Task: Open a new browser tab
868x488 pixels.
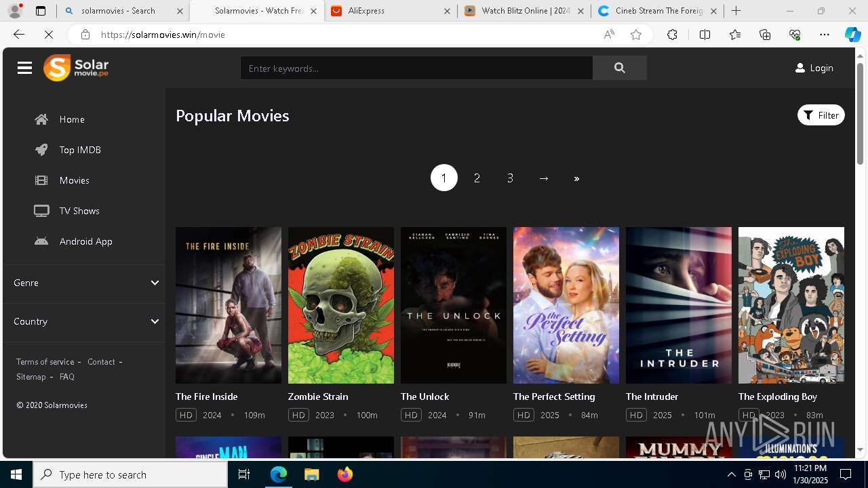Action: point(736,11)
